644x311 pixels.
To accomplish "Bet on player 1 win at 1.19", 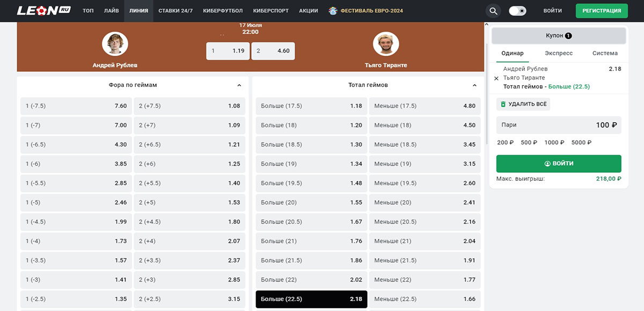I will [228, 51].
